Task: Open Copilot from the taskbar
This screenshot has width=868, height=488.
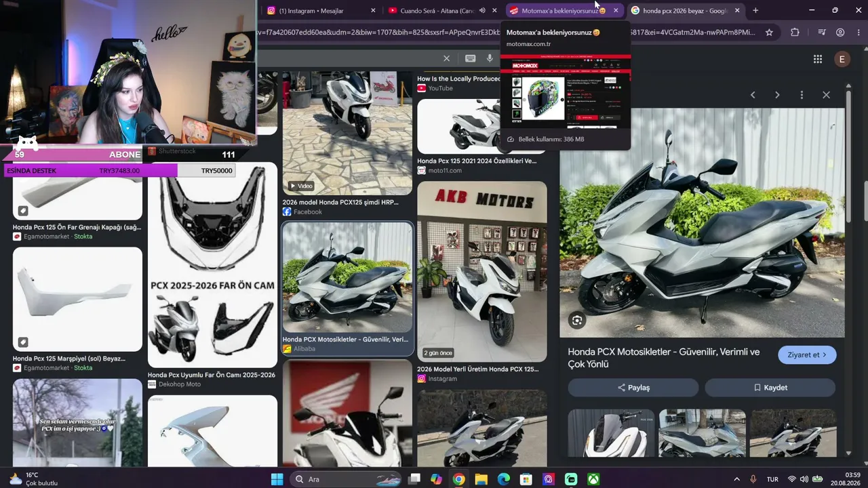Action: pyautogui.click(x=436, y=479)
